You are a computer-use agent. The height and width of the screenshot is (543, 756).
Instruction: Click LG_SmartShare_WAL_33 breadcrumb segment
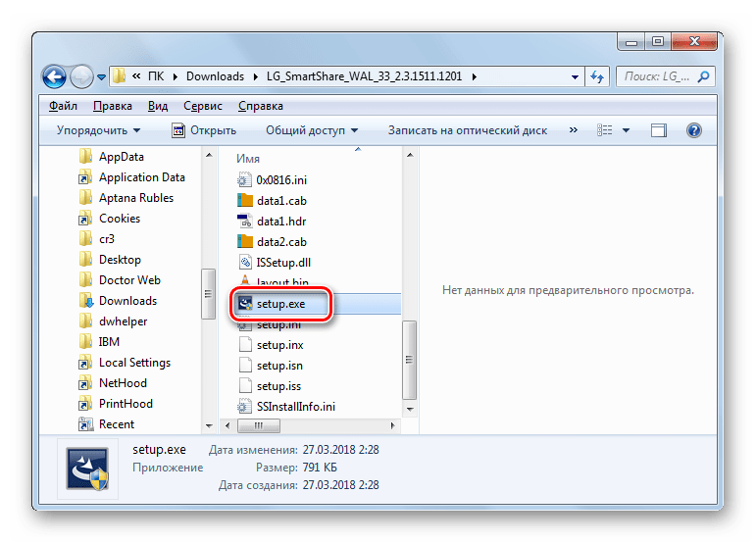[x=364, y=76]
